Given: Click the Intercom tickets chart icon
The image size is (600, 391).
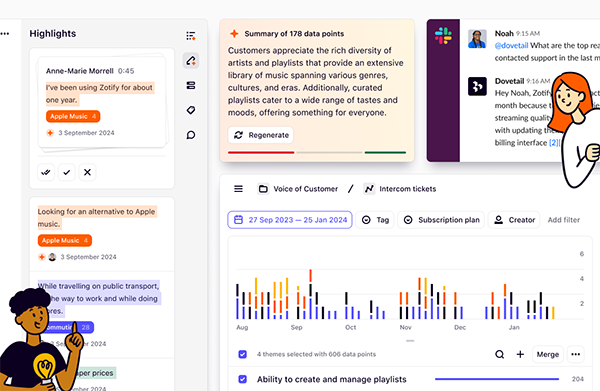Looking at the screenshot, I should point(369,189).
